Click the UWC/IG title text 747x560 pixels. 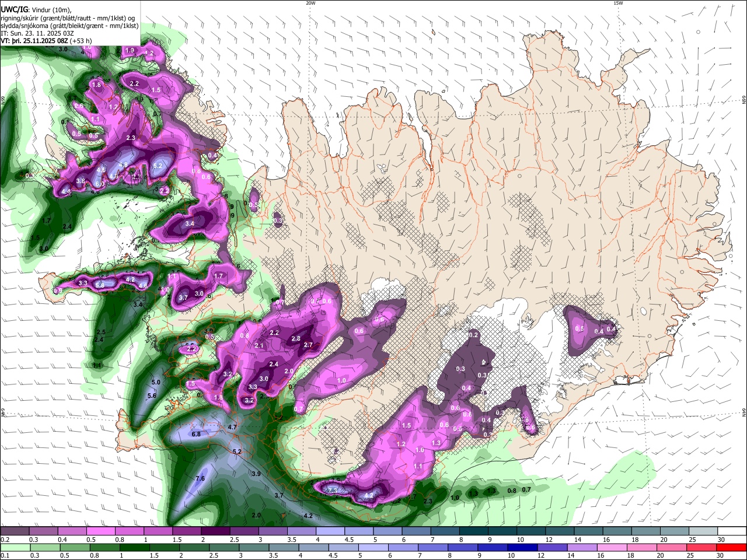[x=14, y=9]
